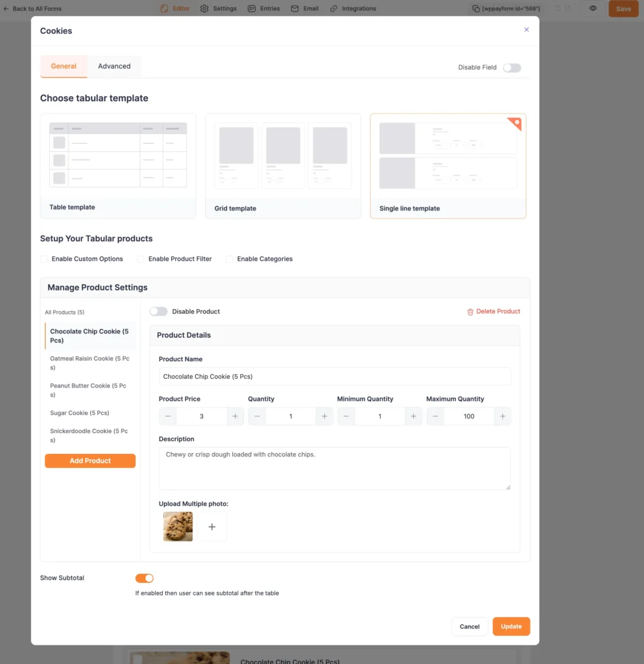Check Enable Product Filter
The width and height of the screenshot is (644, 664).
click(x=141, y=259)
